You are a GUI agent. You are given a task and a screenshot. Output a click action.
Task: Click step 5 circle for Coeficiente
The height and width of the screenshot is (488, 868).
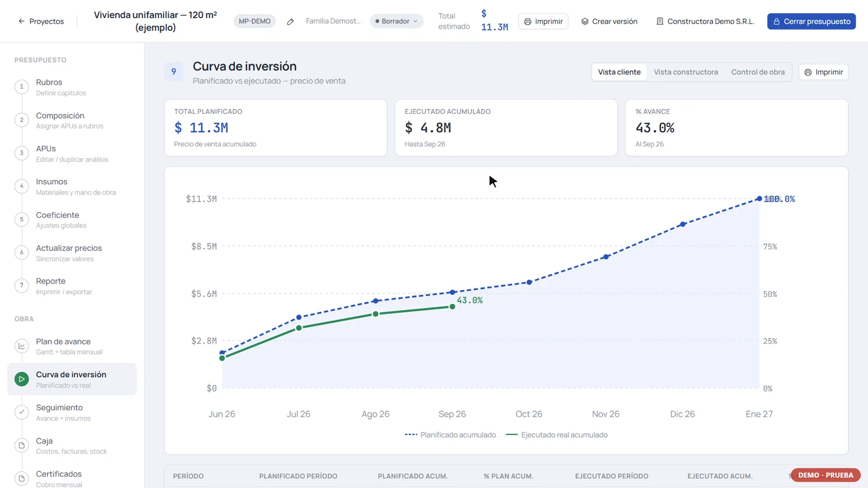click(22, 219)
